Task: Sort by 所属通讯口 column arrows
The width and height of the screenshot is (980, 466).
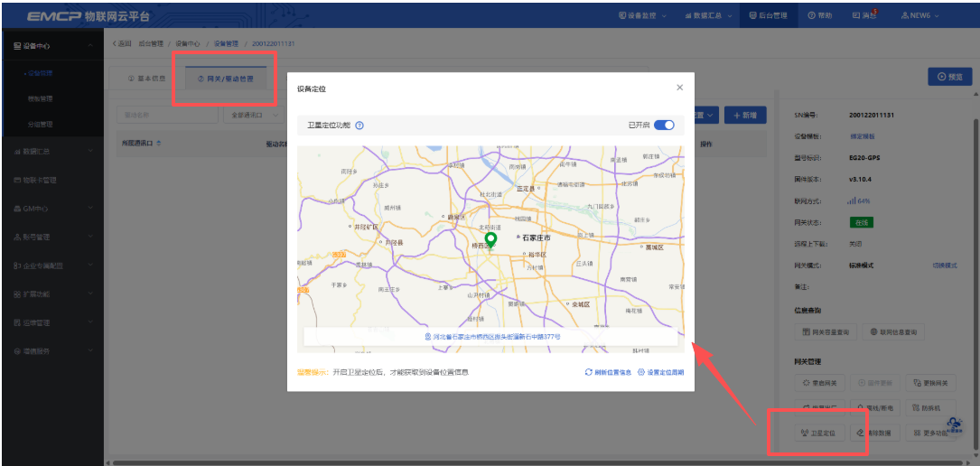Action: point(158,144)
